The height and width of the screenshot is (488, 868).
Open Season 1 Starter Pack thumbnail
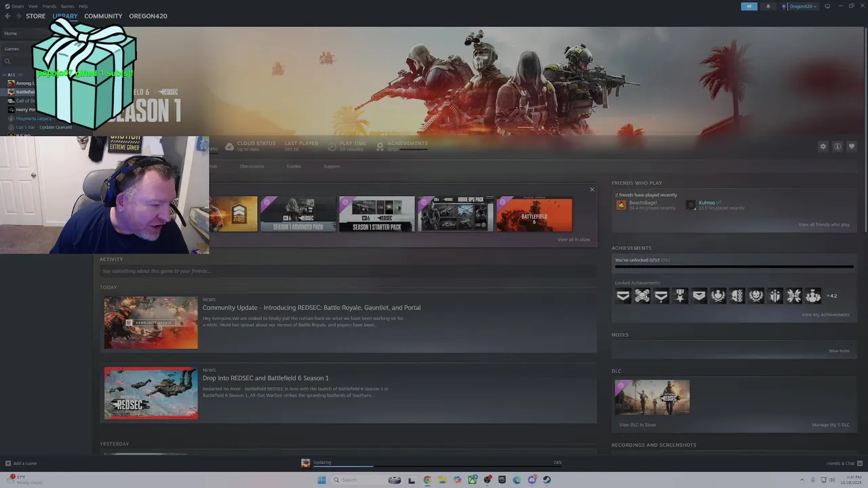tap(377, 214)
